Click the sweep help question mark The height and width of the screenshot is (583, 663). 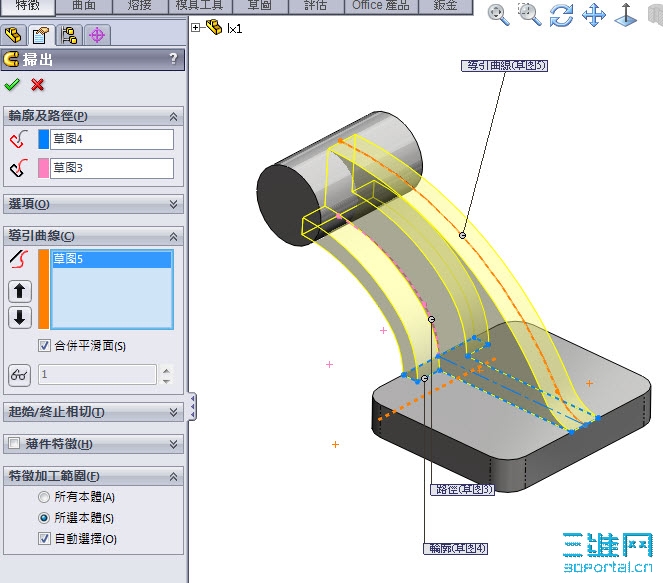pos(173,58)
